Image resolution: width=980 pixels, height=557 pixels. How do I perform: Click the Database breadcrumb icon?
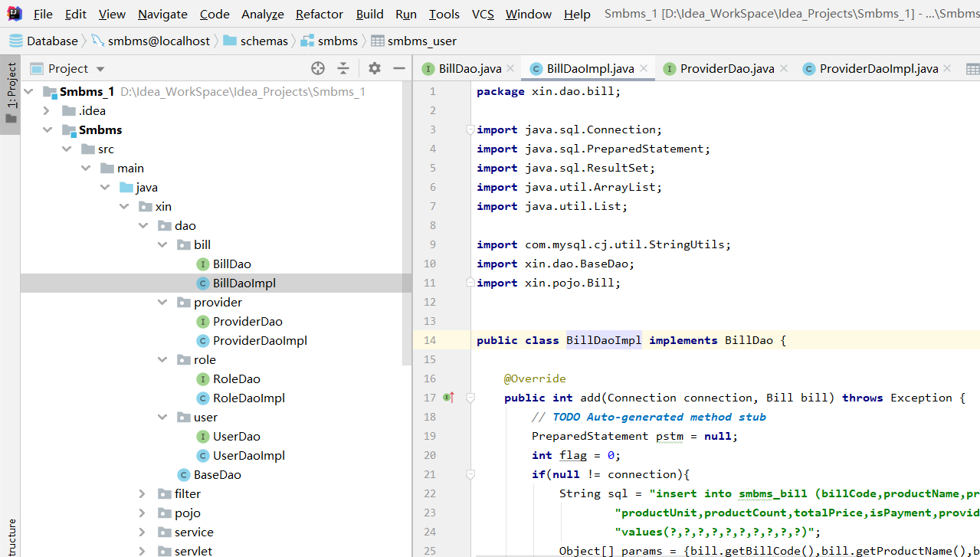(x=15, y=41)
